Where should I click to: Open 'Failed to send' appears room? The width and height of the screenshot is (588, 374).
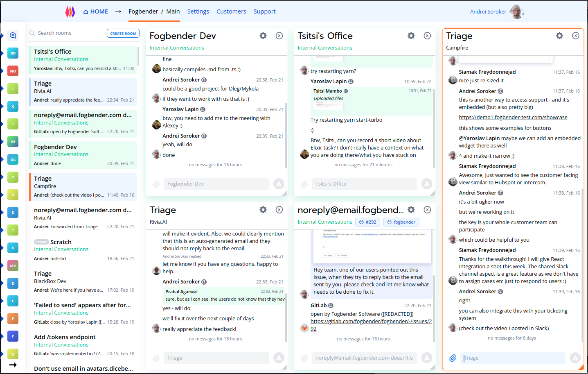[x=83, y=313]
